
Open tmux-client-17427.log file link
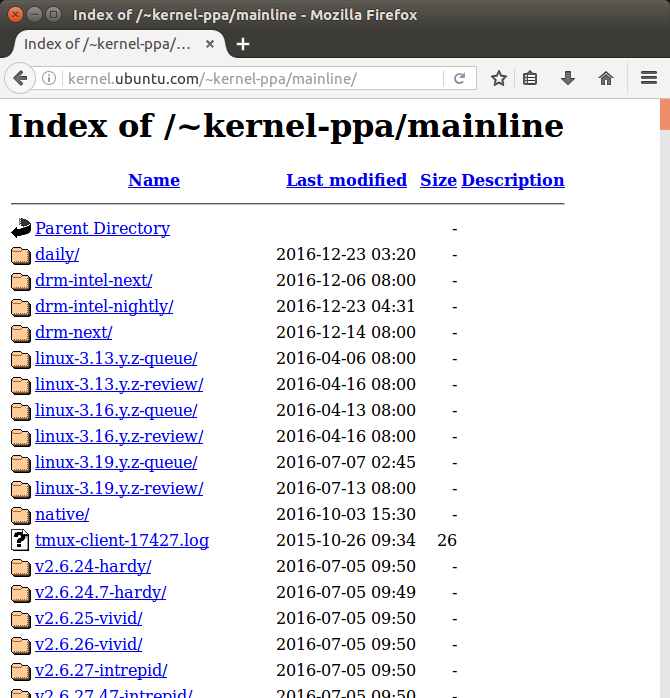click(x=122, y=541)
